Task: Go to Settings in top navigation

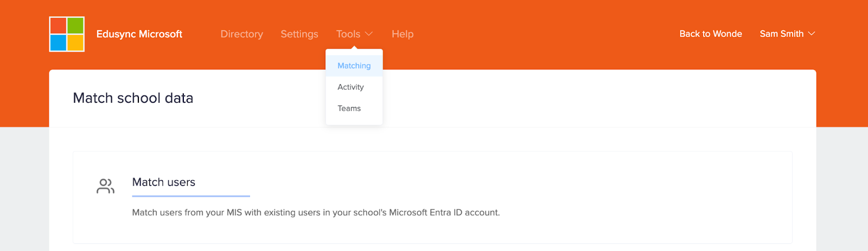Action: click(x=299, y=34)
